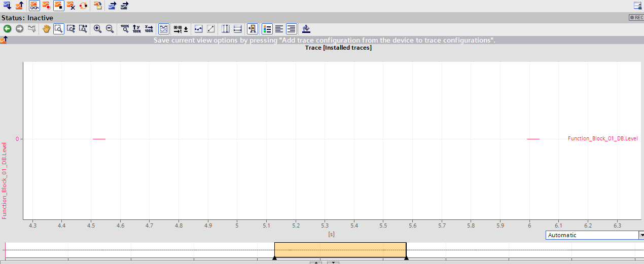644x264 pixels.
Task: Expand the panel using bottom up arrow
Action: pyautogui.click(x=316, y=262)
